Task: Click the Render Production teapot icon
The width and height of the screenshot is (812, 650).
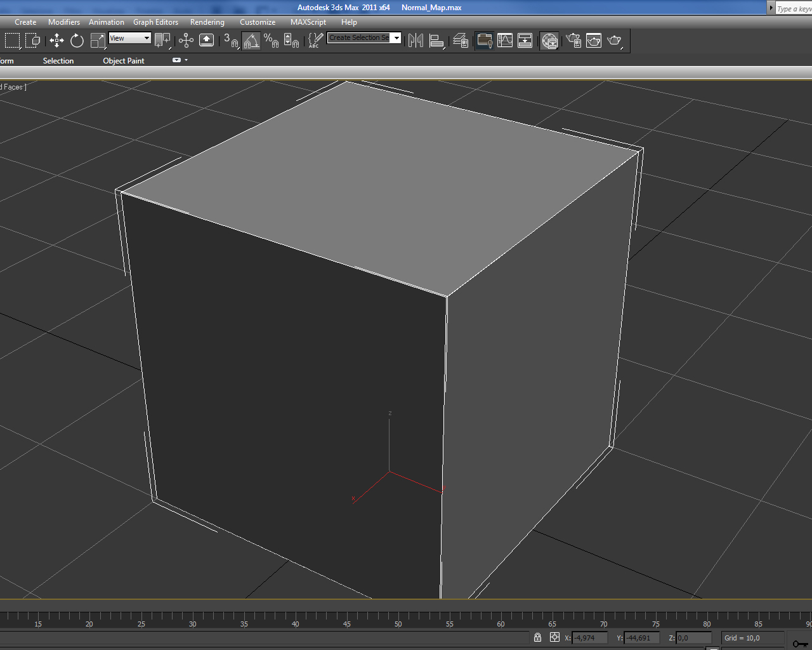Action: (x=614, y=39)
